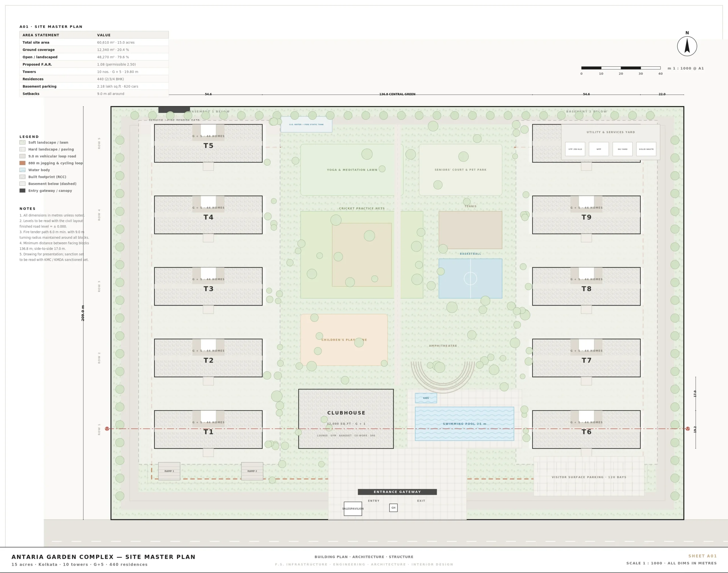The width and height of the screenshot is (728, 573).
Task: Click the 'EXIT' label near gateway
Action: click(x=421, y=501)
